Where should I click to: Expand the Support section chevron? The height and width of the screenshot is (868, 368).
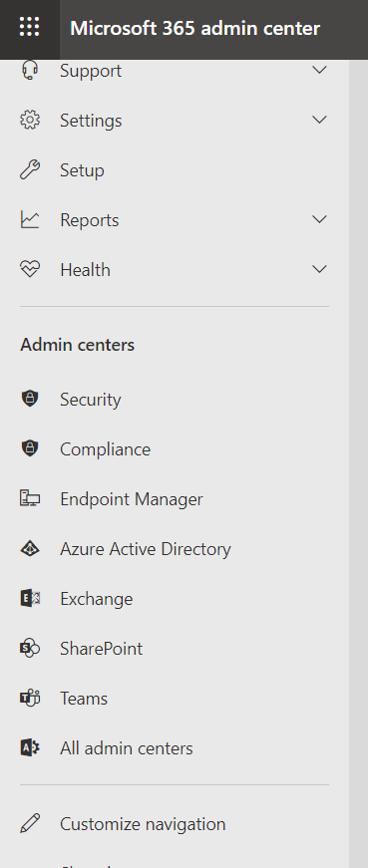[x=319, y=70]
